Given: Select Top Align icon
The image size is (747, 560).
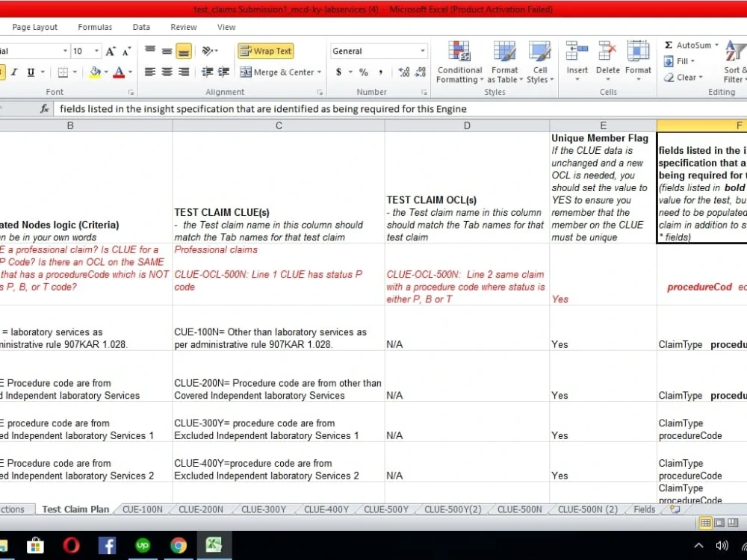Looking at the screenshot, I should 150,51.
